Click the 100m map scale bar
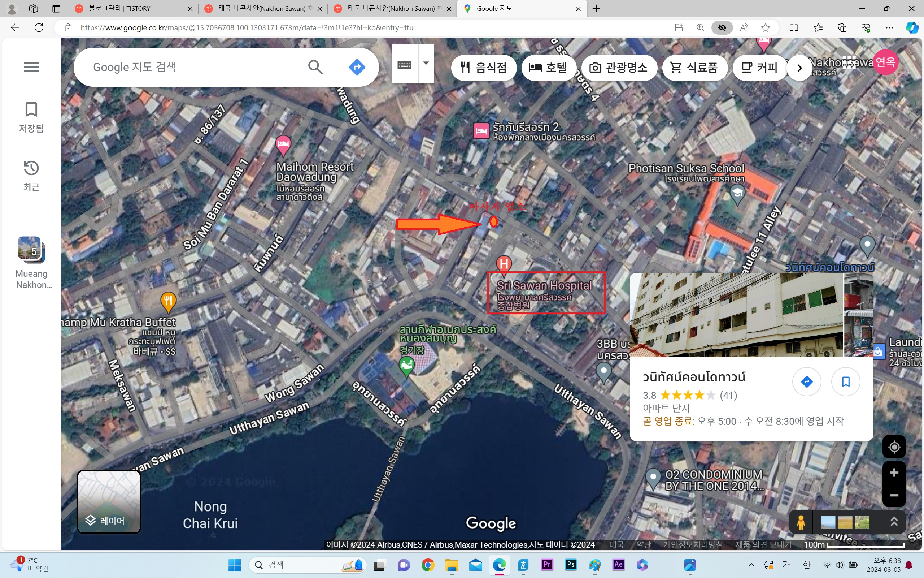The width and height of the screenshot is (924, 578). (x=854, y=545)
